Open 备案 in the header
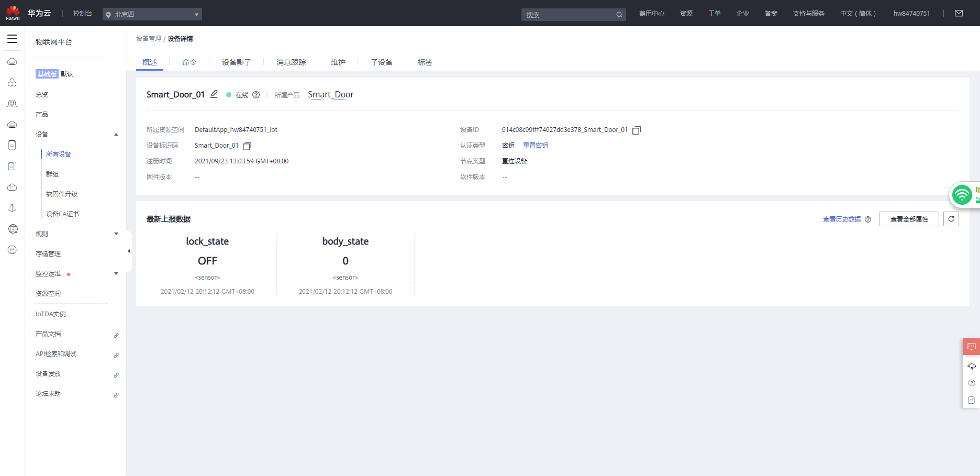The image size is (980, 476). [771, 14]
